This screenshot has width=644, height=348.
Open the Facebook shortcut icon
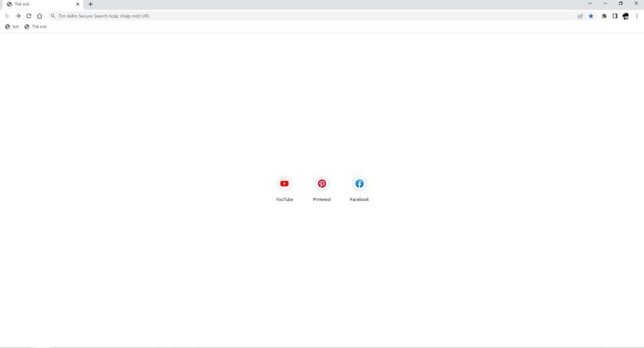tap(359, 183)
